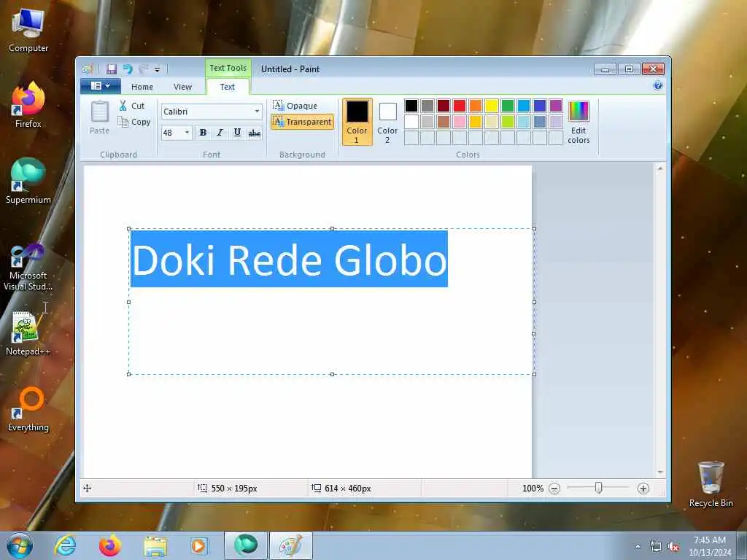Toggle Bold formatting
The height and width of the screenshot is (560, 747).
[203, 133]
